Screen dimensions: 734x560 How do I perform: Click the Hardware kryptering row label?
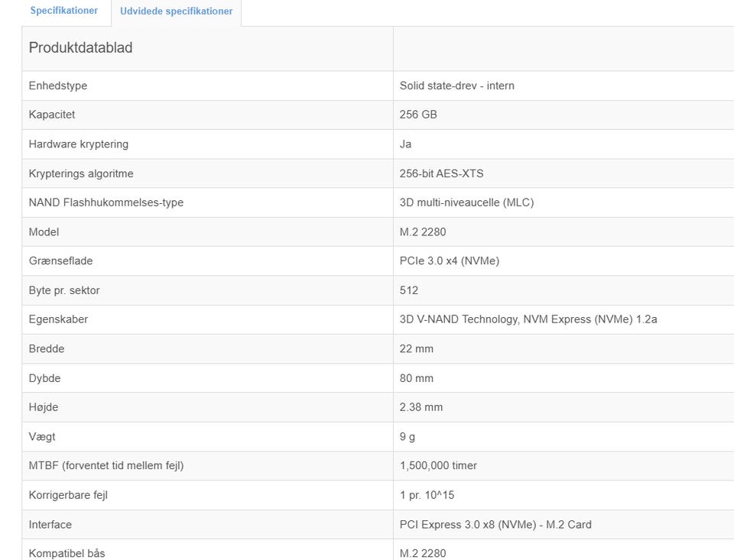tap(78, 144)
